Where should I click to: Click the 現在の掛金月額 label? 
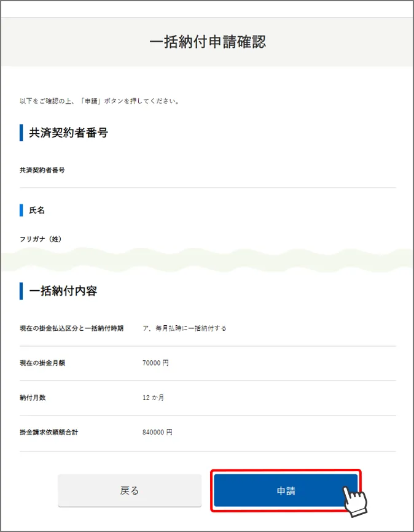point(42,363)
